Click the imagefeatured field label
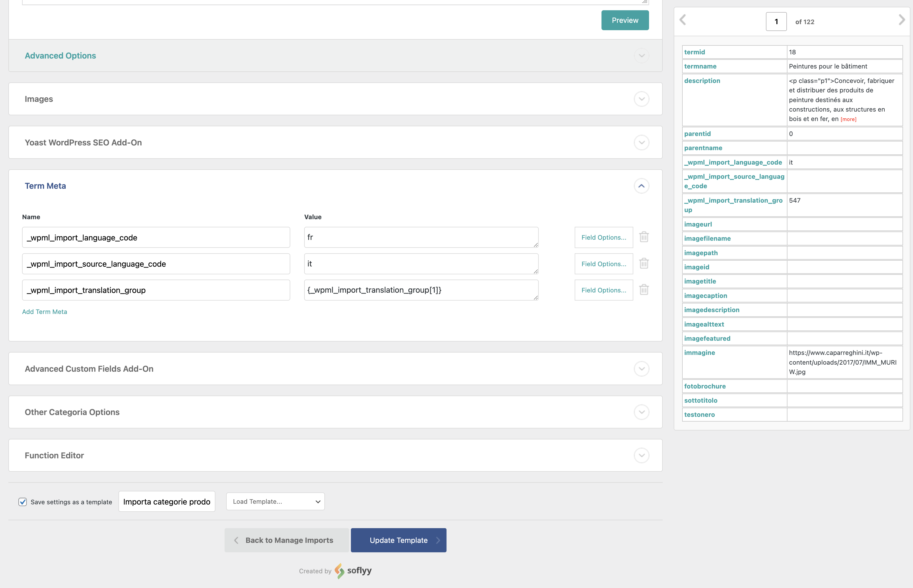The height and width of the screenshot is (588, 913). pyautogui.click(x=707, y=338)
